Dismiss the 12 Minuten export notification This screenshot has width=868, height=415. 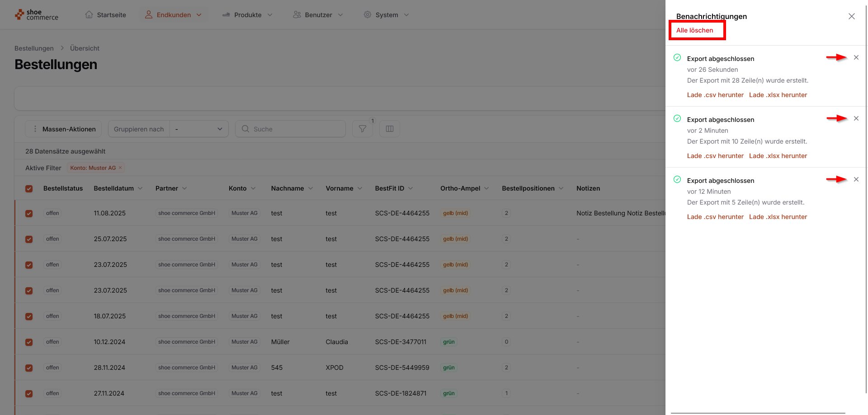tap(856, 180)
